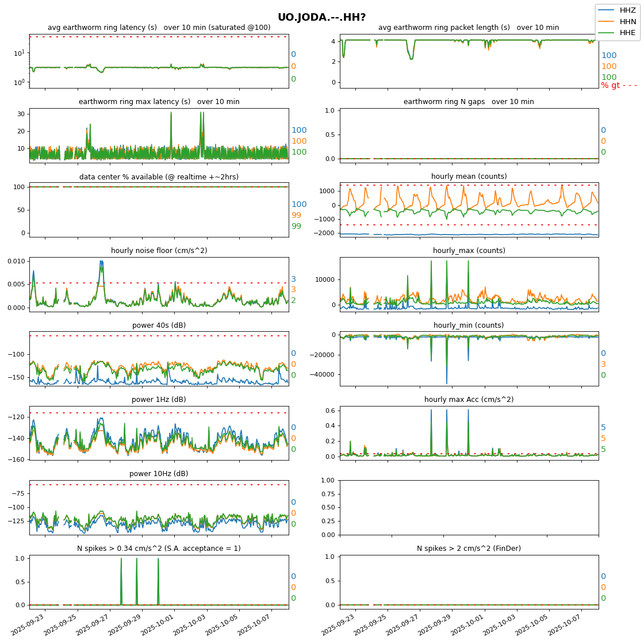Click the hourly_max (counts) plot title
Image resolution: width=644 pixels, height=644 pixels.
(469, 251)
